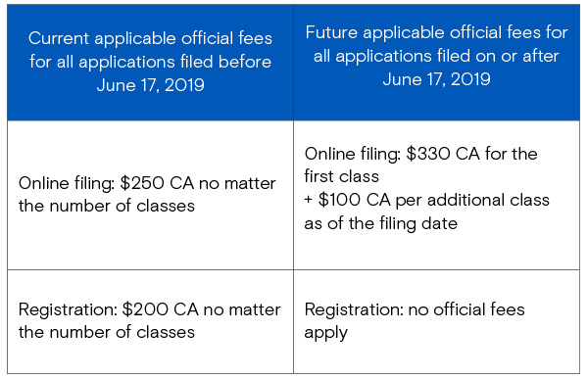Click 'Registration:' label in the bottom-left cell
Image resolution: width=588 pixels, height=378 pixels.
point(69,309)
